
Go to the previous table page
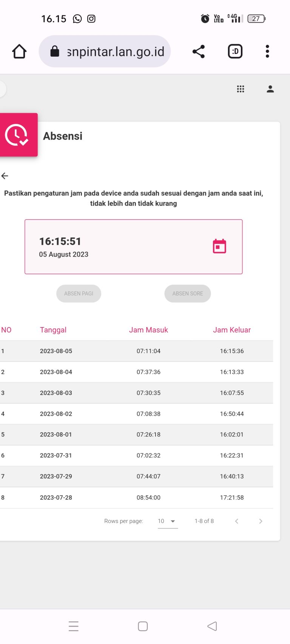[x=237, y=521]
